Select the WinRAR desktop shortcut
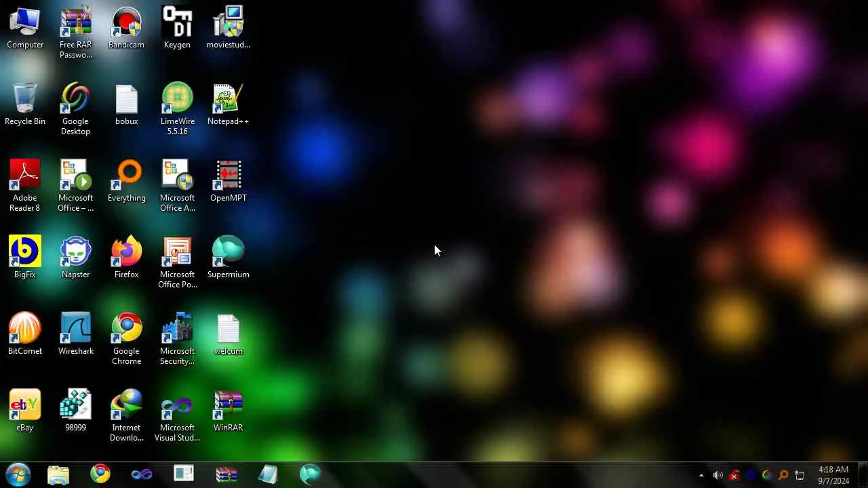 click(x=228, y=411)
